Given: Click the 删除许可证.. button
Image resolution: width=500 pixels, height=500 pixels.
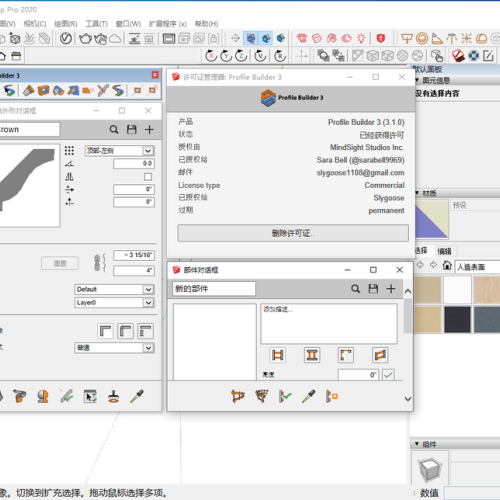Looking at the screenshot, I should click(x=293, y=233).
